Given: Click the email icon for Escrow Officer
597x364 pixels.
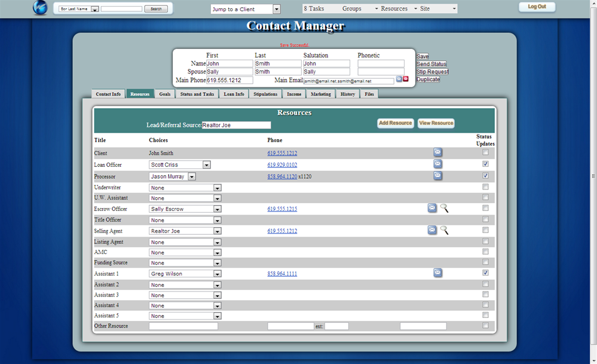Looking at the screenshot, I should coord(432,208).
